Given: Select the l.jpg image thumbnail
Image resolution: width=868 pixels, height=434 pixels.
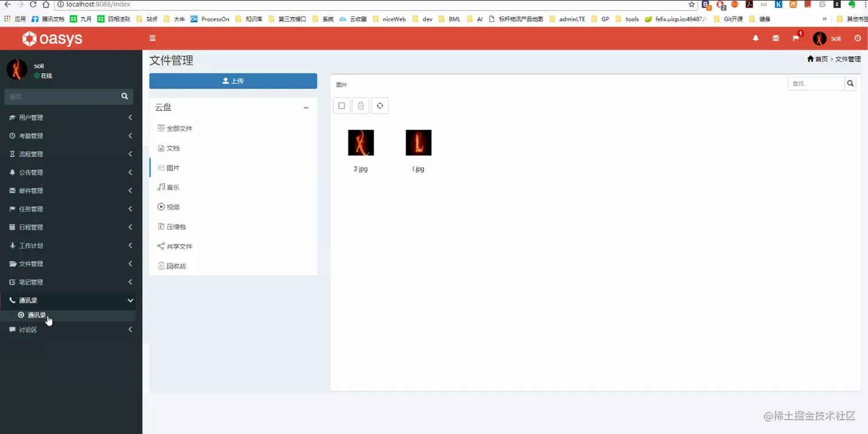Looking at the screenshot, I should click(418, 142).
